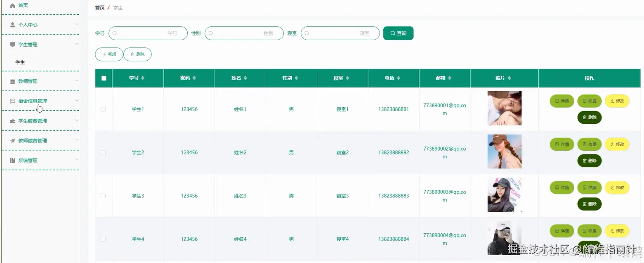
Task: Toggle the select-all checkbox in table header
Action: click(x=104, y=78)
